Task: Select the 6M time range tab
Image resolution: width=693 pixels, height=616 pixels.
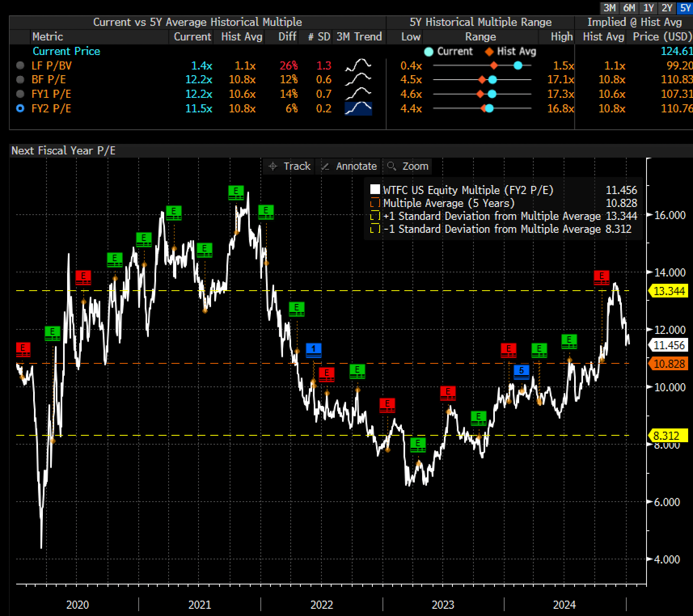Action: 629,8
